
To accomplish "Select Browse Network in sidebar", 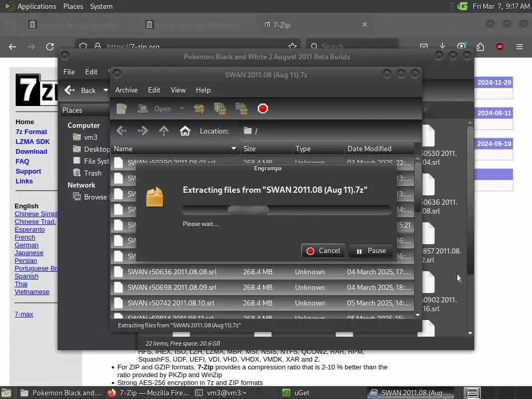I will click(91, 197).
